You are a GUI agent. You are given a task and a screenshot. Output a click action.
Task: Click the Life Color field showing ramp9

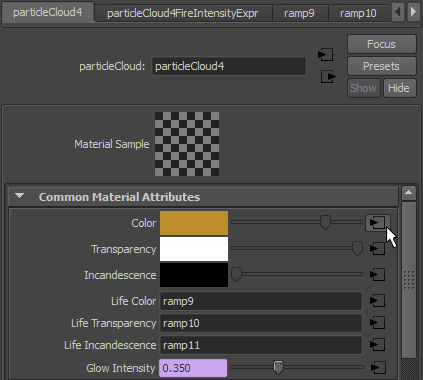[x=261, y=301]
